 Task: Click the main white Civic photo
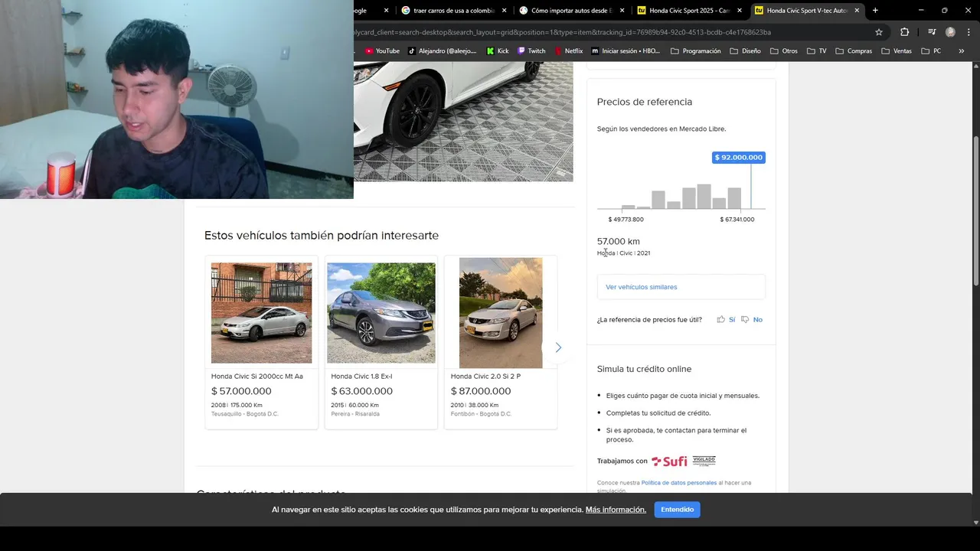click(463, 122)
